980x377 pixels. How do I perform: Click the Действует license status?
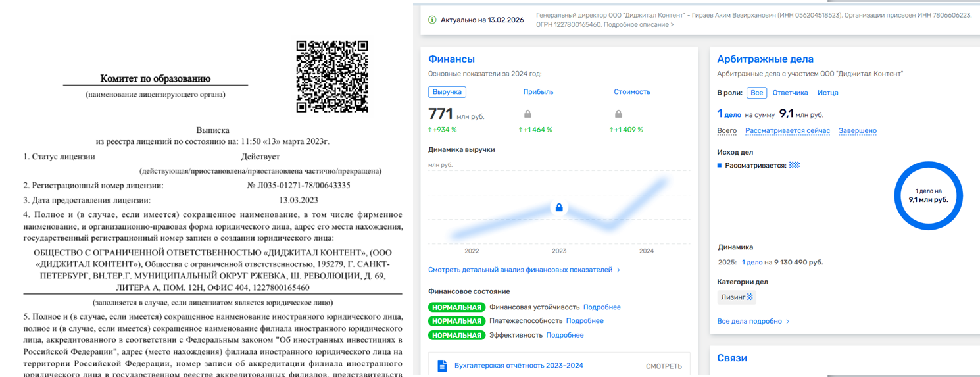[x=260, y=157]
